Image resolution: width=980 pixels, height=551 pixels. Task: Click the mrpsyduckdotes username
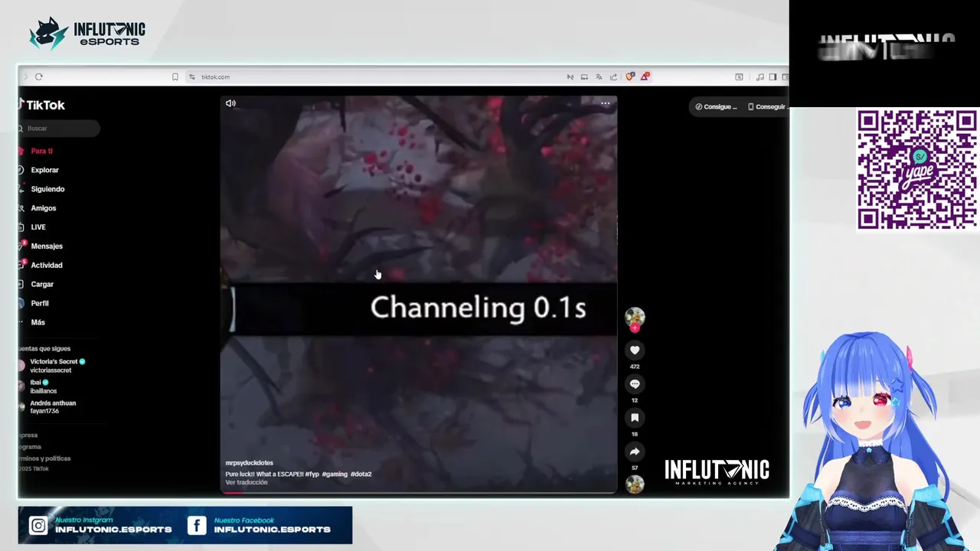(x=249, y=463)
